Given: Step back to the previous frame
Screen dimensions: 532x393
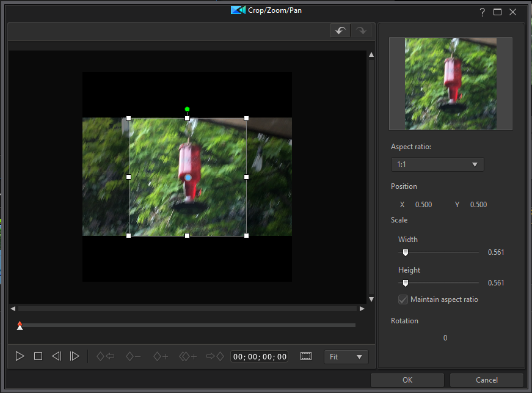Looking at the screenshot, I should click(x=56, y=356).
